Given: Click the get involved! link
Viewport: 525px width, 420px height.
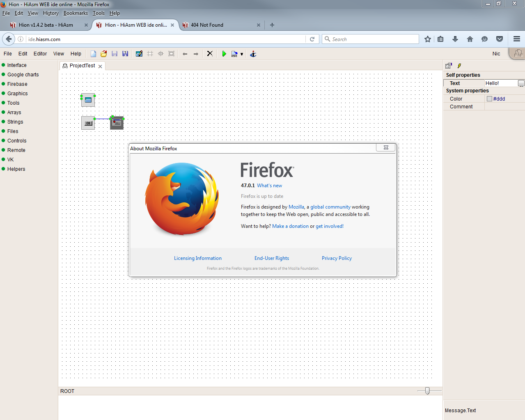Looking at the screenshot, I should point(330,226).
